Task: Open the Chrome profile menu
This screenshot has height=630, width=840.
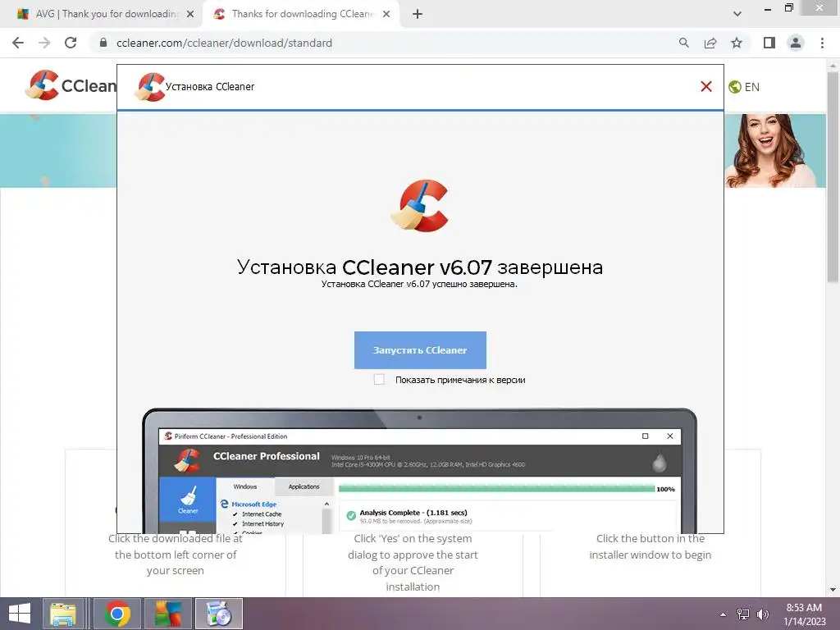Action: click(796, 43)
